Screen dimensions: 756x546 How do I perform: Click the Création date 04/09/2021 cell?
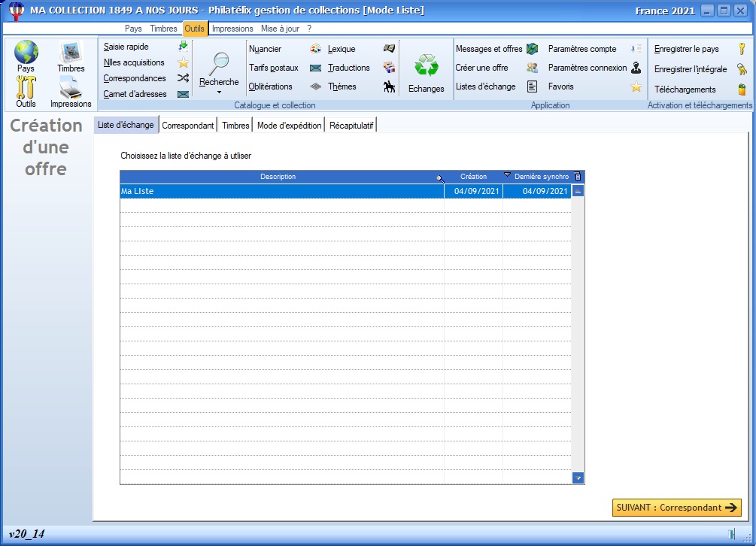tap(473, 191)
